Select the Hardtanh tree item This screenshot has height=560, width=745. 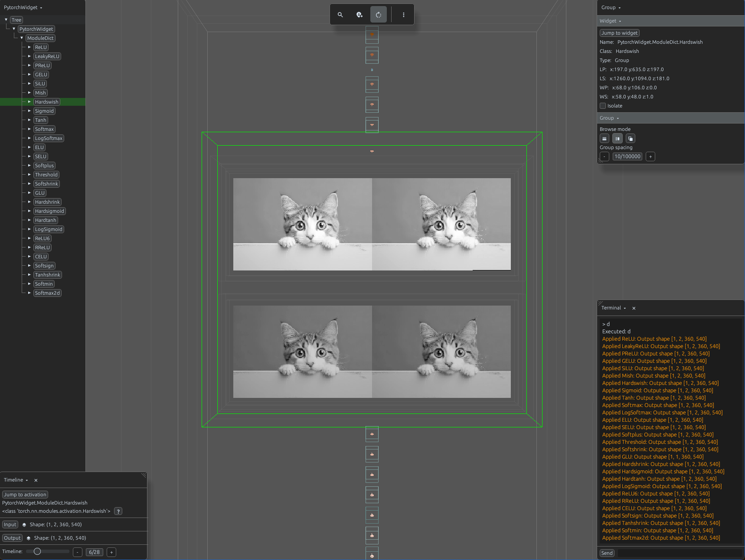(x=46, y=220)
